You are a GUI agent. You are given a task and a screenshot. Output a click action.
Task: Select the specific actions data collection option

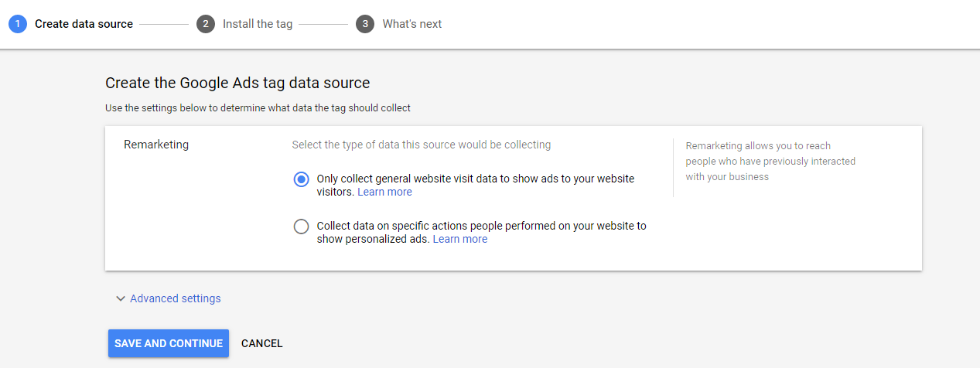pyautogui.click(x=302, y=227)
